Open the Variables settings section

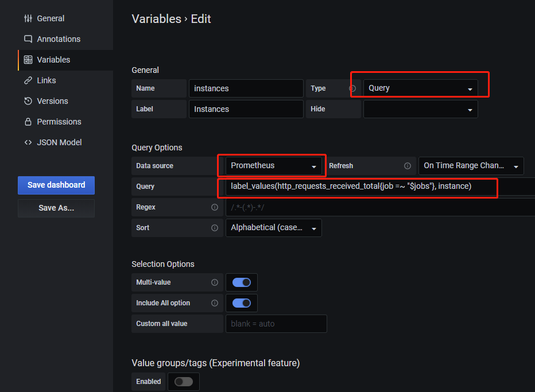pos(53,60)
